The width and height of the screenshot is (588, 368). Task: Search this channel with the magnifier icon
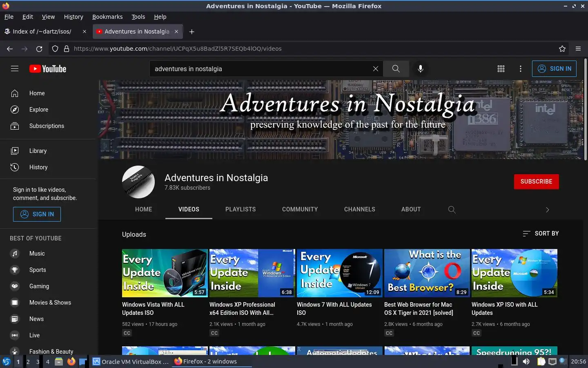[x=452, y=209]
